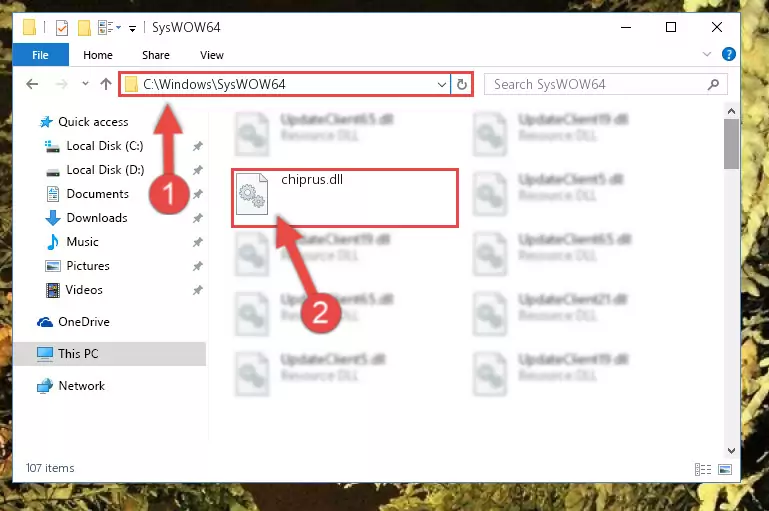Image resolution: width=769 pixels, height=511 pixels.
Task: Click the New Folder quick access icon
Action: click(84, 28)
